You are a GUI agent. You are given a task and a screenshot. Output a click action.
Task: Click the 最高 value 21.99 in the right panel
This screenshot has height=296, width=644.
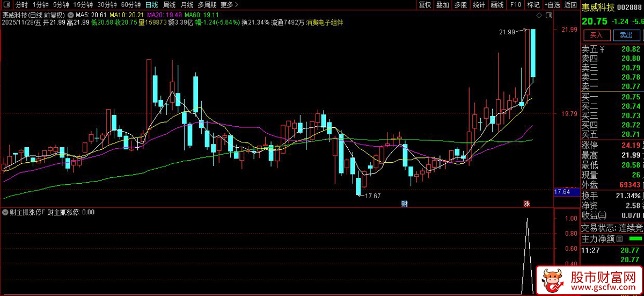(631, 155)
